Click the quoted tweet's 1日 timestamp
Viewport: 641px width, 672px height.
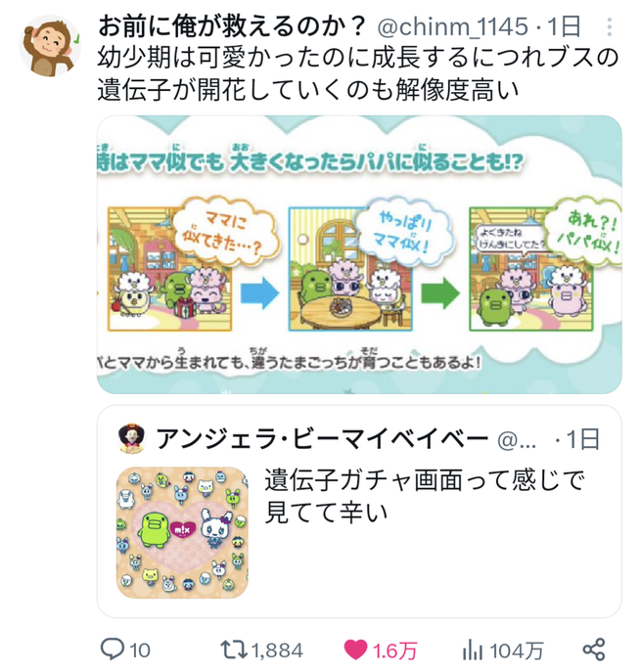pyautogui.click(x=582, y=439)
